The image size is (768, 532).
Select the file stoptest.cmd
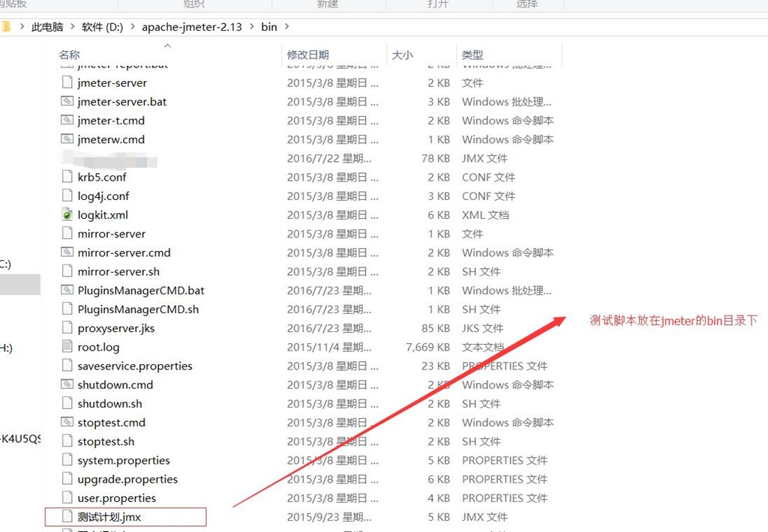(x=111, y=423)
